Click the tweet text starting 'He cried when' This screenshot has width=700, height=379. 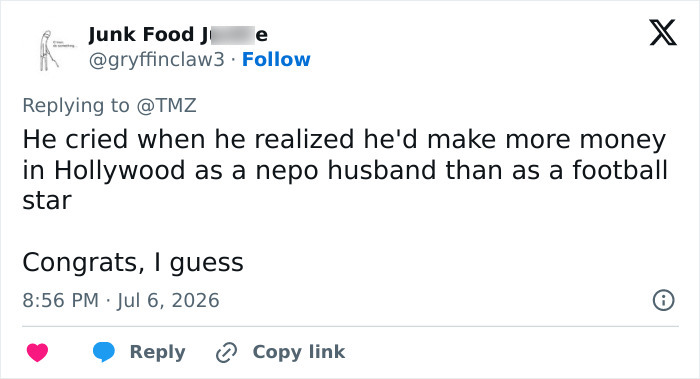(x=345, y=170)
